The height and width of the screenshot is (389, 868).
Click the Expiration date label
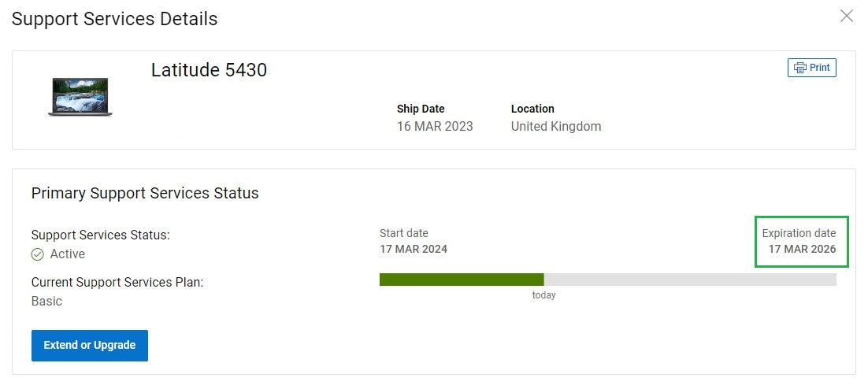point(799,233)
